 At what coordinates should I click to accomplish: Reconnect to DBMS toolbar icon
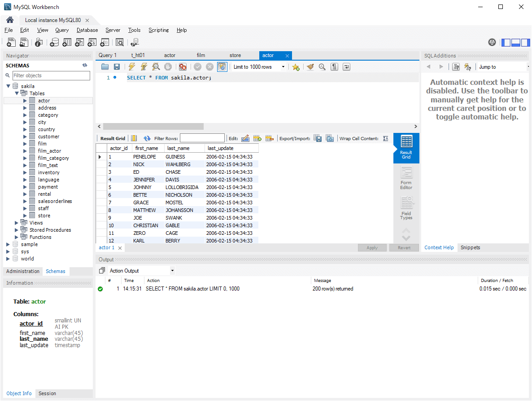135,42
